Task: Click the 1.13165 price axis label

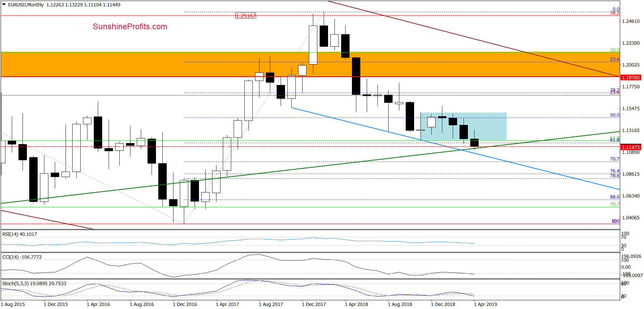Action: point(631,130)
